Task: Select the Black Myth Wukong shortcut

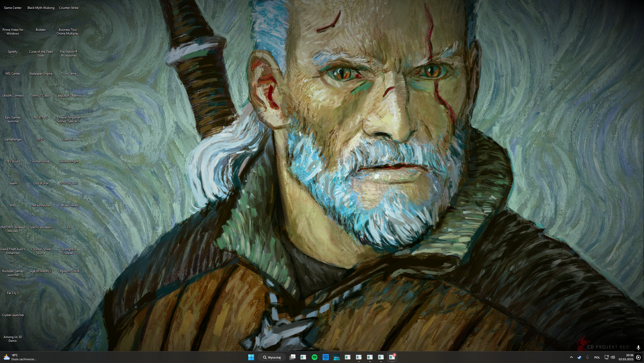Action: [x=41, y=8]
